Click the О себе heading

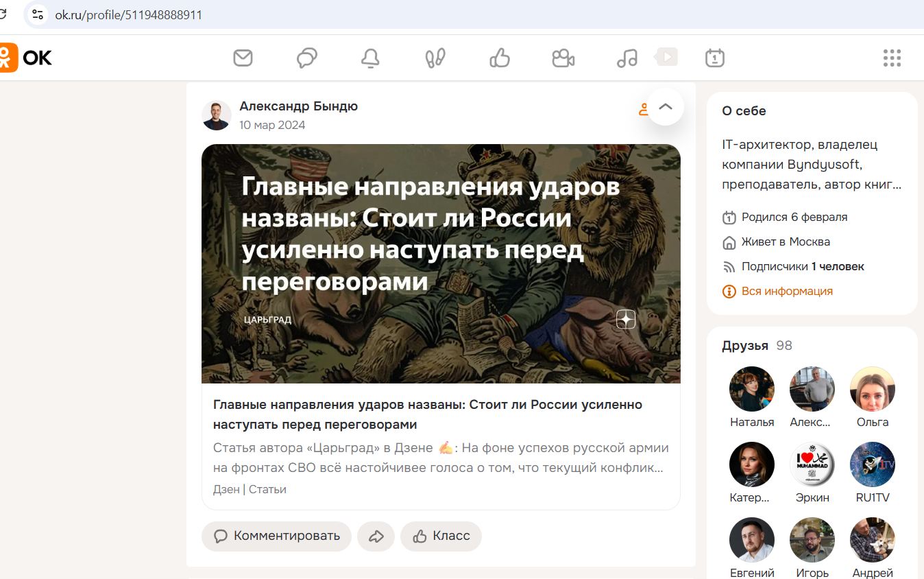(x=744, y=111)
